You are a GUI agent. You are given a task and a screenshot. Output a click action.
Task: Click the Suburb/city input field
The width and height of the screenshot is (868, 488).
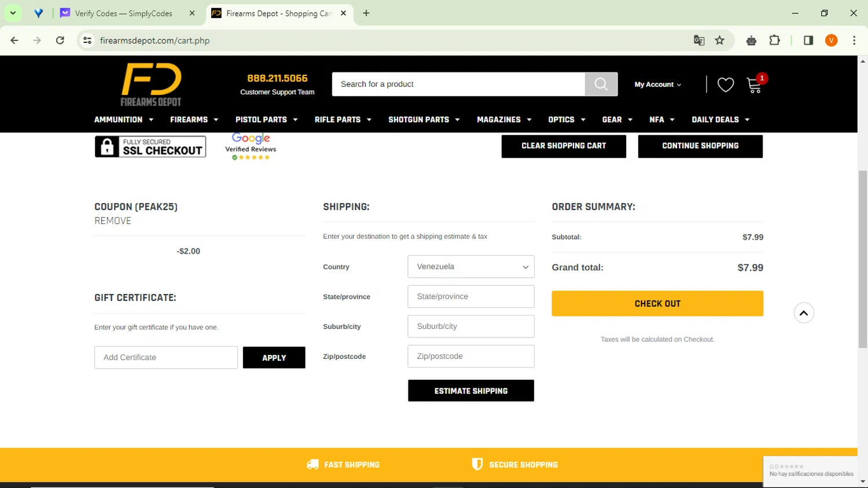[x=471, y=326]
